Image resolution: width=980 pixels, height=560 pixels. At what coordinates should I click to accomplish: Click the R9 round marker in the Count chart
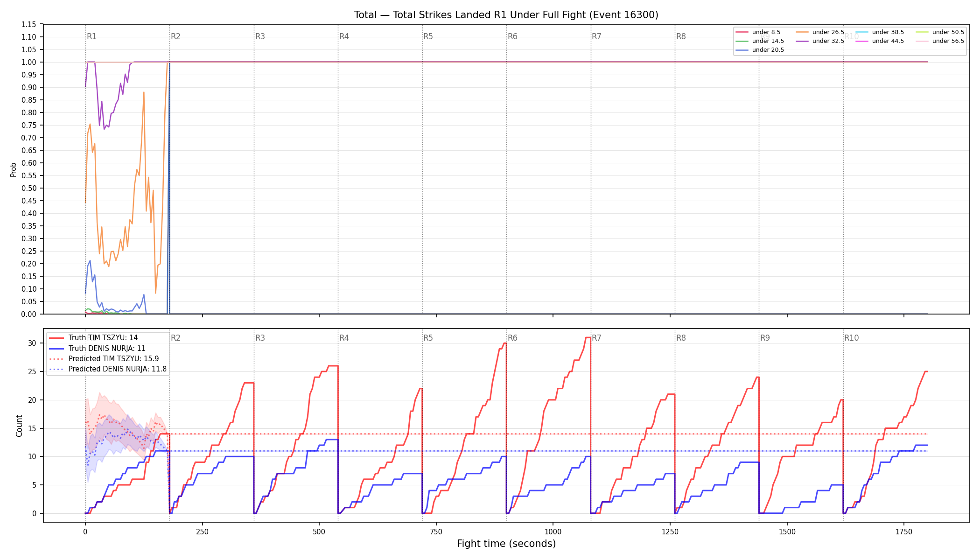click(x=765, y=338)
